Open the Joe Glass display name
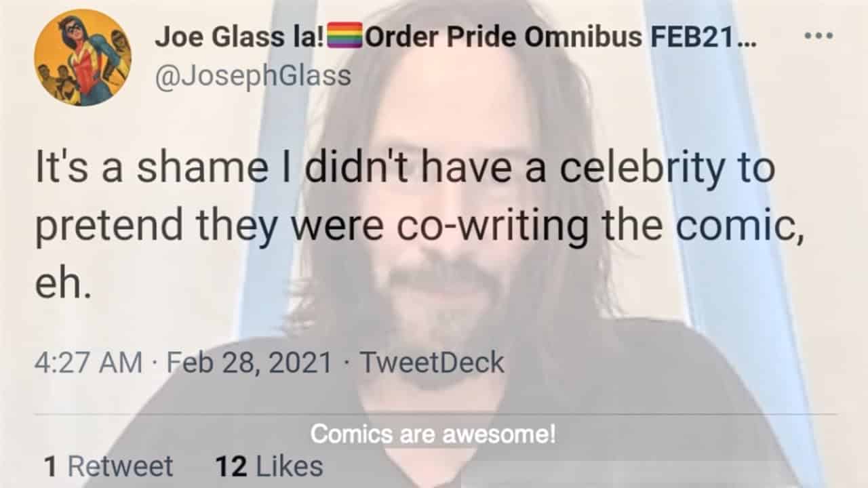 pyautogui.click(x=231, y=37)
